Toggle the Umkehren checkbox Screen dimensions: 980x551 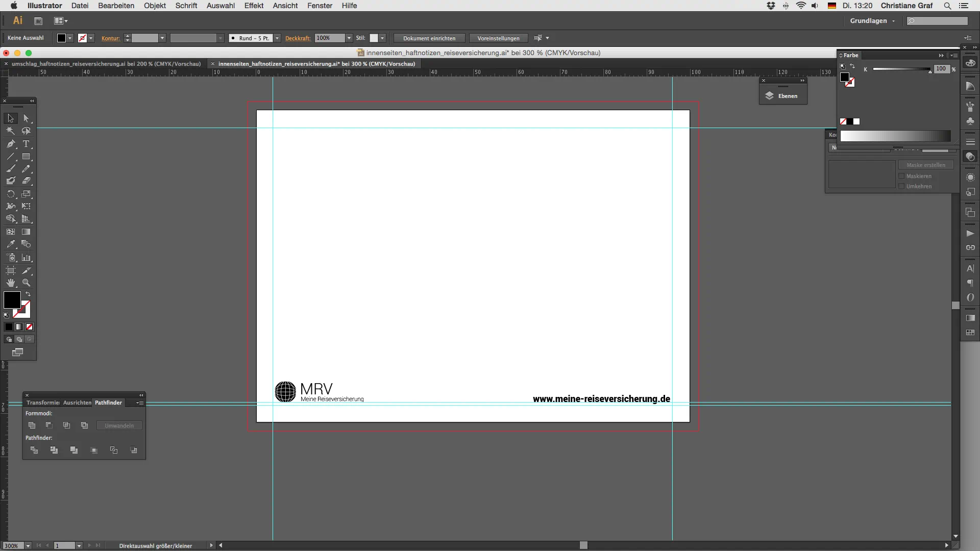(901, 186)
